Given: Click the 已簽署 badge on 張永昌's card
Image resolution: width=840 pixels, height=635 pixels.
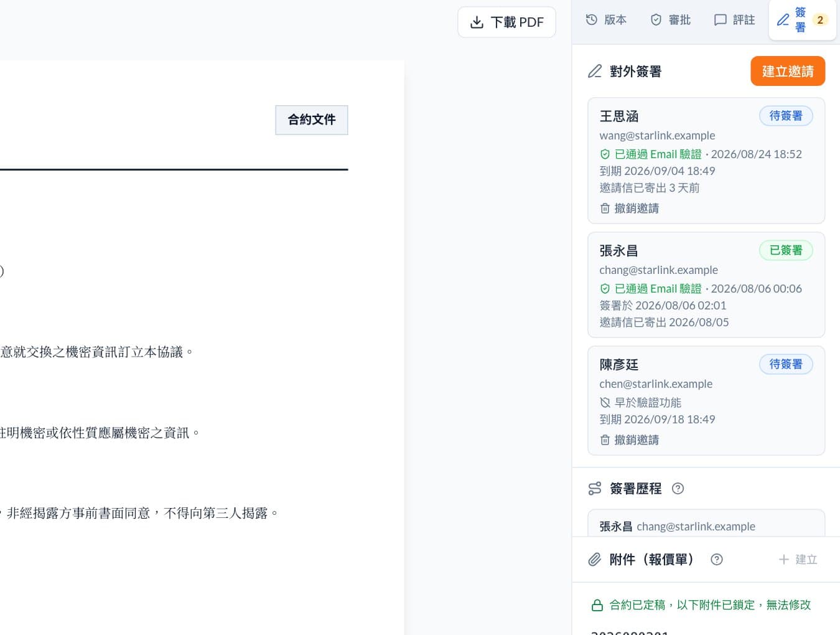Looking at the screenshot, I should click(786, 250).
